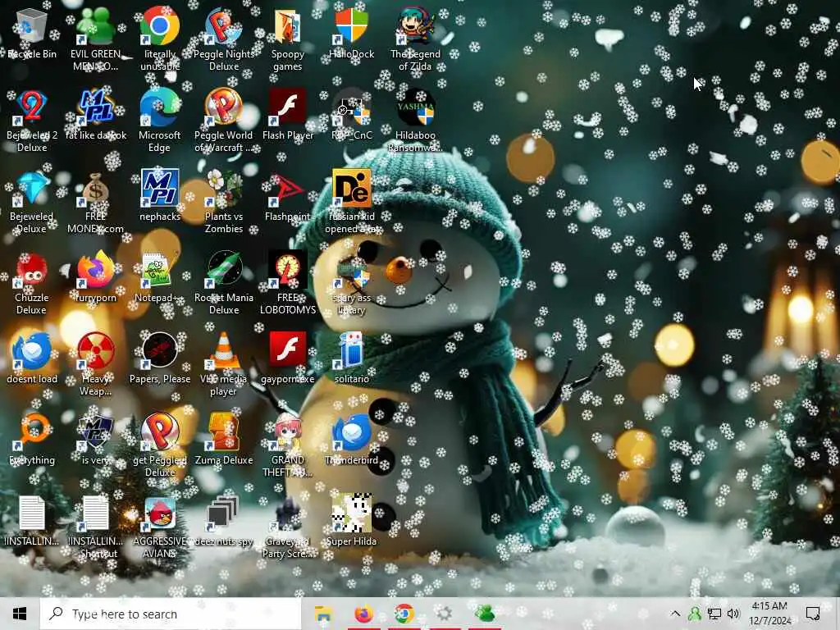
Task: Open the gayporn.exe Flash shortcut
Action: pos(288,358)
